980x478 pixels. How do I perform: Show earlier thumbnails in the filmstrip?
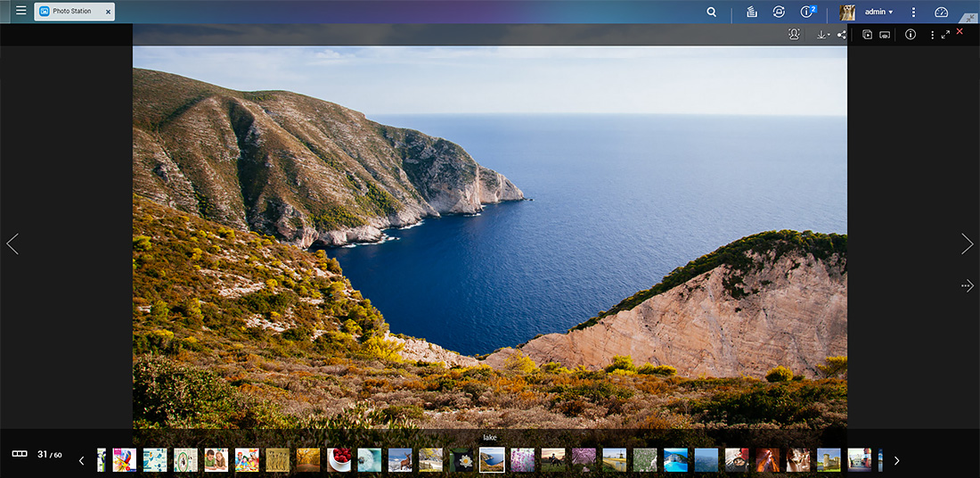tap(81, 460)
